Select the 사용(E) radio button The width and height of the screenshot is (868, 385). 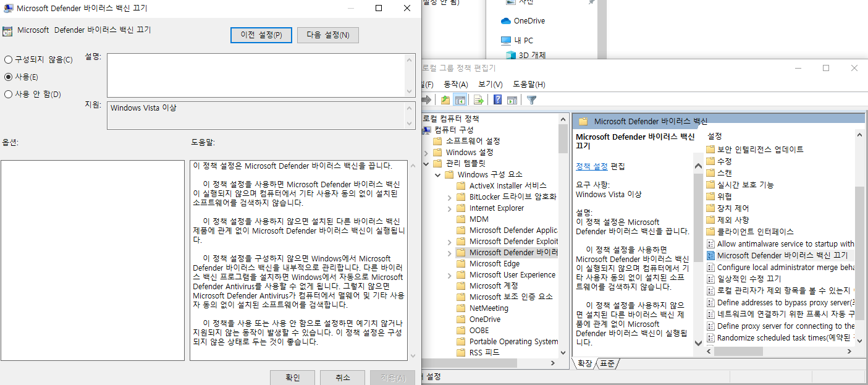pos(8,77)
